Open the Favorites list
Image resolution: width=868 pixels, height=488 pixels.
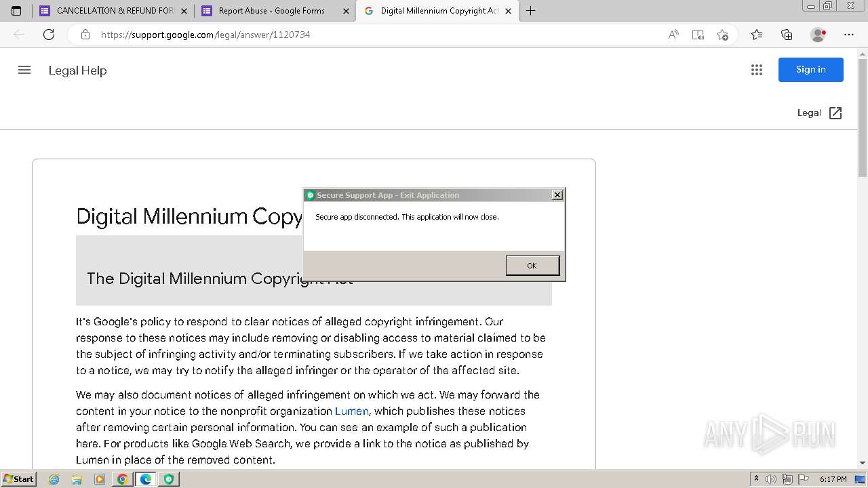[757, 35]
